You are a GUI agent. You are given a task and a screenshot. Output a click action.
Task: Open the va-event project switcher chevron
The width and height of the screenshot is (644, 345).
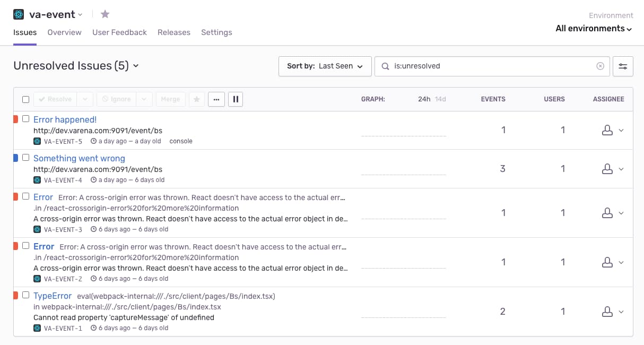[80, 15]
